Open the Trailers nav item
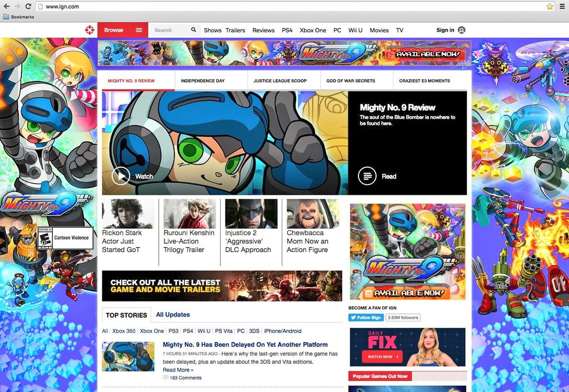 coord(235,30)
